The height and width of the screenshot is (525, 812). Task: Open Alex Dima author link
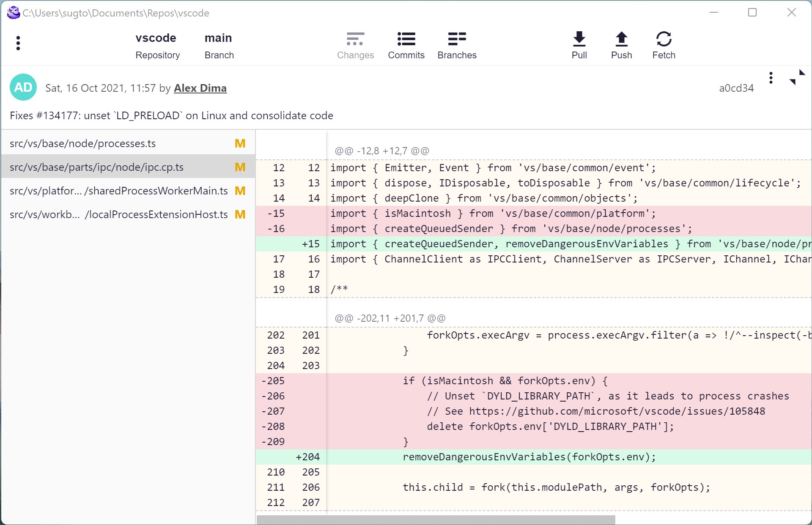pyautogui.click(x=200, y=88)
